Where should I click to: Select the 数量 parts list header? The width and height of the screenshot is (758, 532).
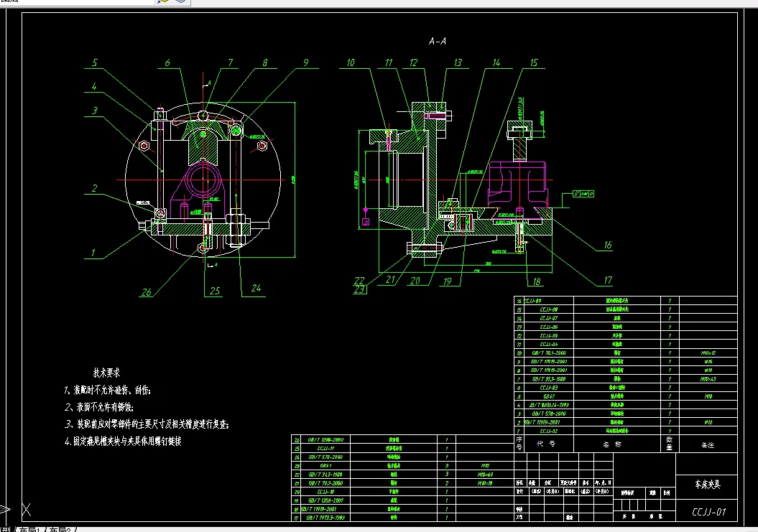[670, 444]
